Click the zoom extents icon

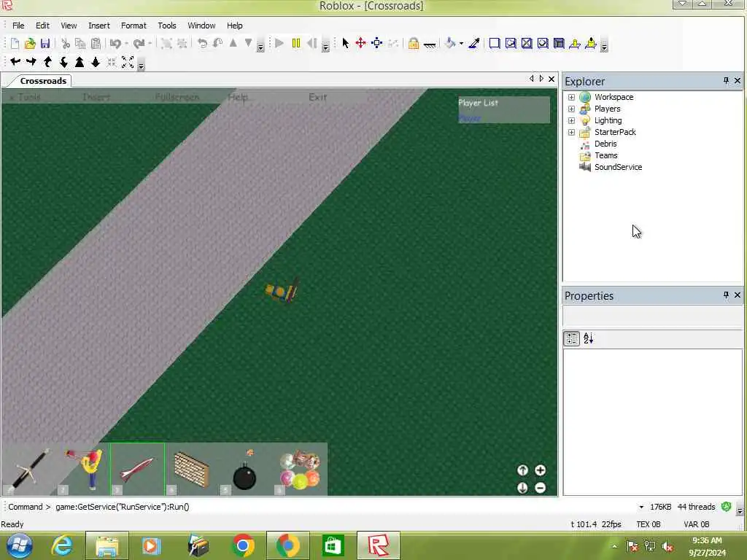click(128, 62)
